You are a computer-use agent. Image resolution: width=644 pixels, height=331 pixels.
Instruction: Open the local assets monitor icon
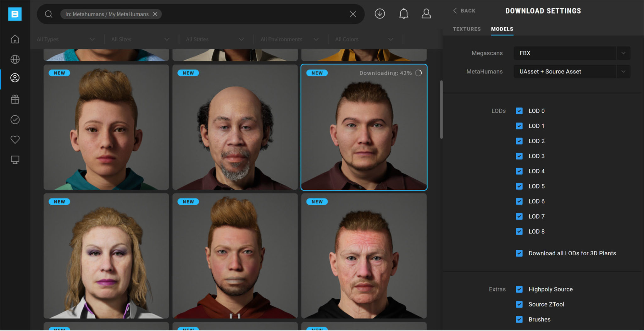click(x=15, y=160)
